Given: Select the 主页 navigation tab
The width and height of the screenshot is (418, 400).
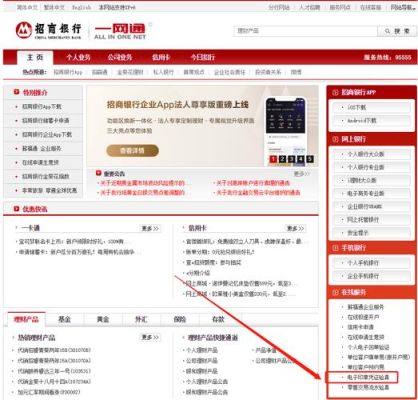Looking at the screenshot, I should point(35,57).
